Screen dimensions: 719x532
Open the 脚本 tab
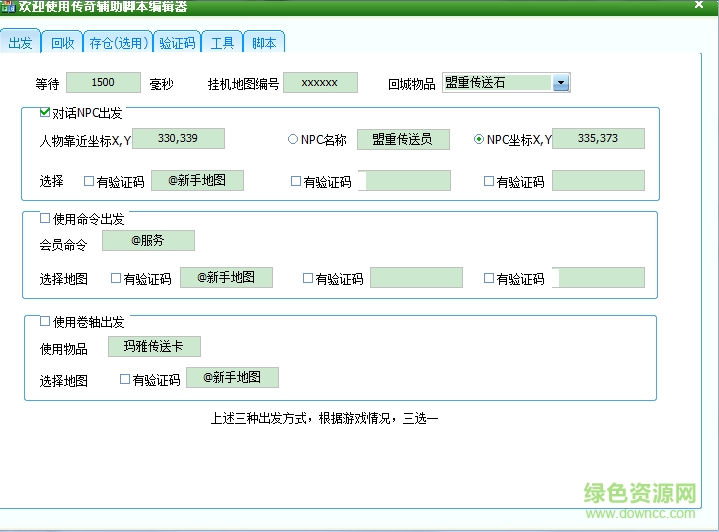pos(264,42)
